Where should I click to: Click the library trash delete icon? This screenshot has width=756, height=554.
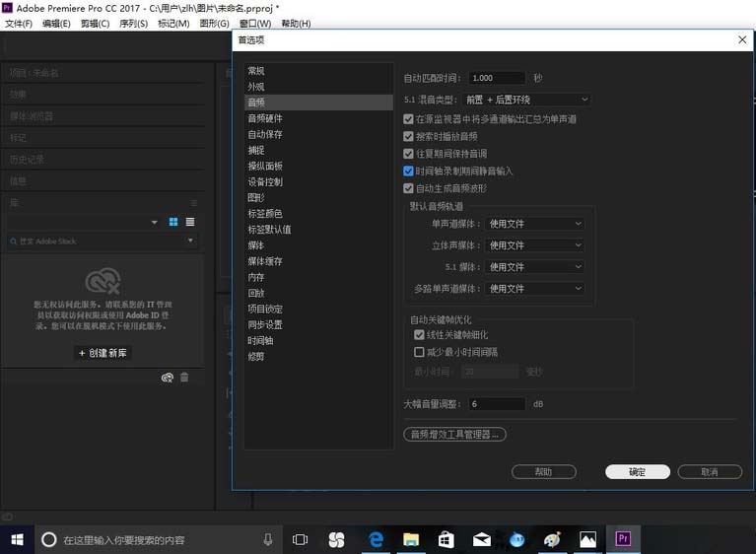pos(184,377)
